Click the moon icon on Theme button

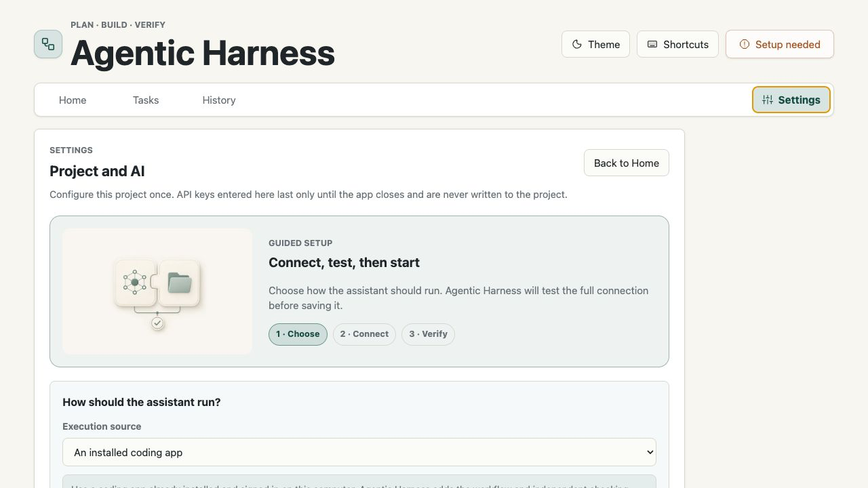point(577,44)
